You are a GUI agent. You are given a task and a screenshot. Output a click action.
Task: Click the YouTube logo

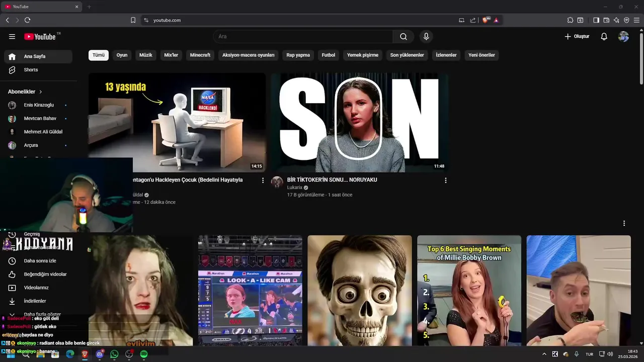pos(40,37)
